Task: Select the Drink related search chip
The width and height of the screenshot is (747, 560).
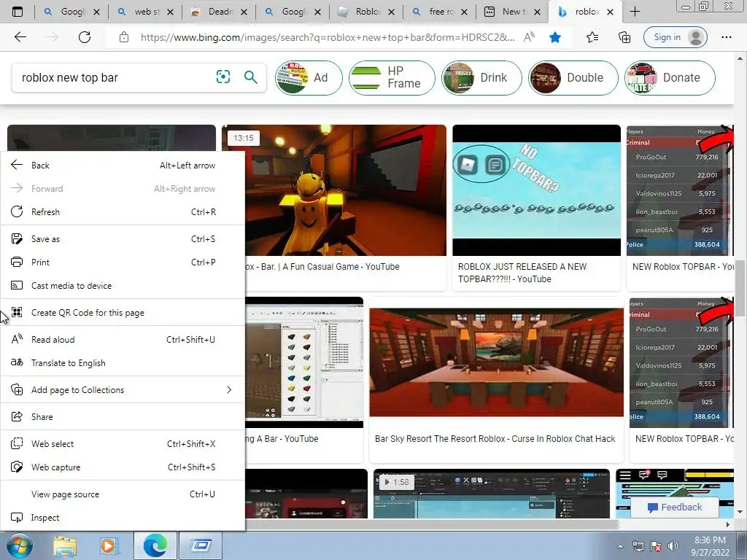Action: (x=481, y=77)
